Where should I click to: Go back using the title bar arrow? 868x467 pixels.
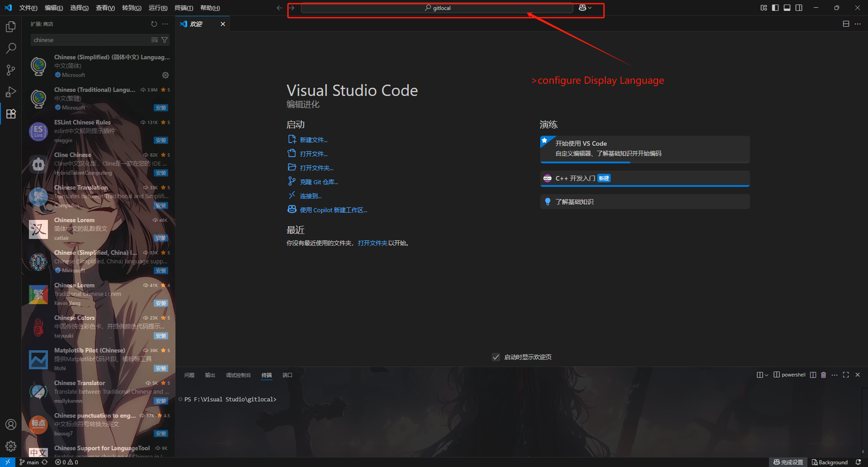[x=279, y=8]
